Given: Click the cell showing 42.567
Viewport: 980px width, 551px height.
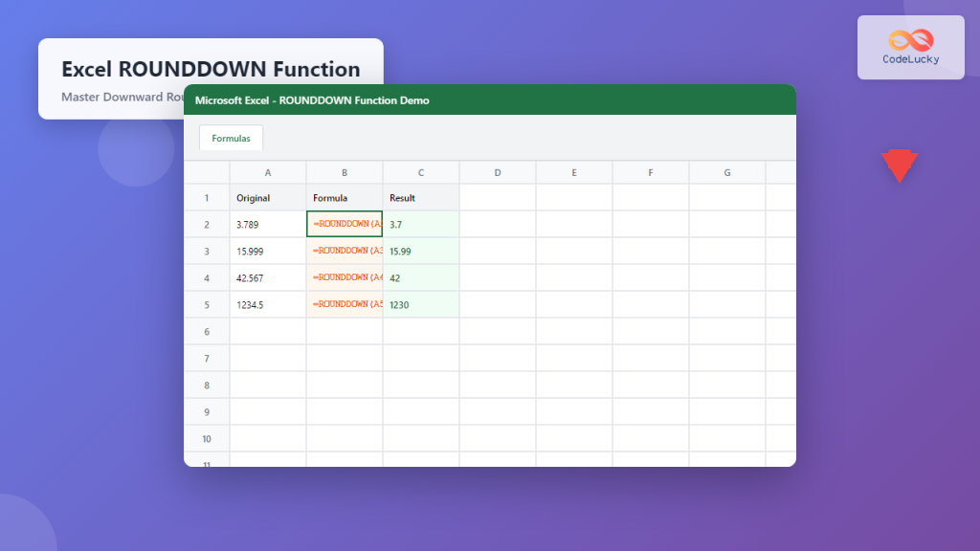Looking at the screenshot, I should [x=268, y=277].
